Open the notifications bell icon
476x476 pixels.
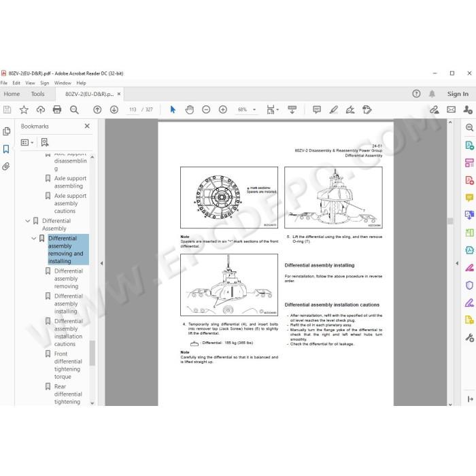432,94
